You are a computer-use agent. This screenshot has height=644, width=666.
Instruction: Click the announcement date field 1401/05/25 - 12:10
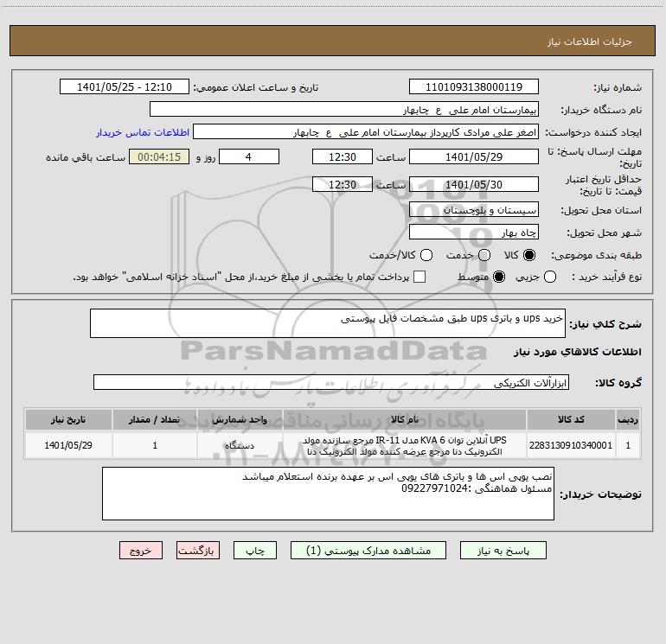pyautogui.click(x=125, y=87)
